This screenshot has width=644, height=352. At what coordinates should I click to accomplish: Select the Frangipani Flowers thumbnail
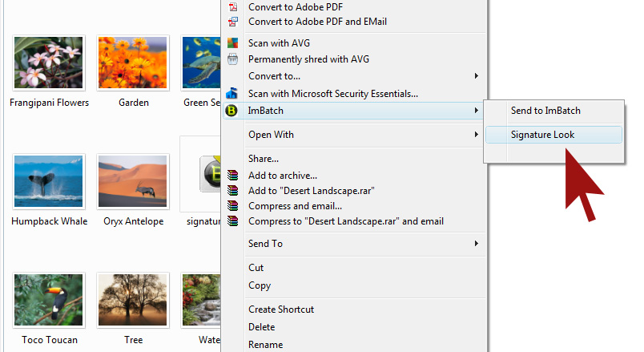click(x=49, y=63)
